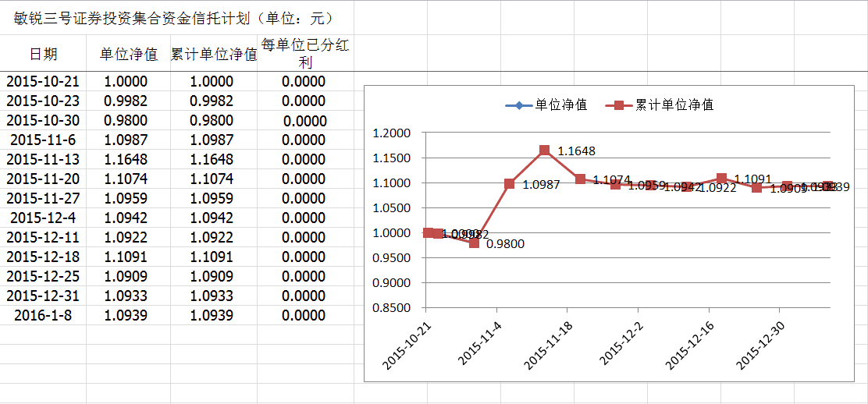Click the lowest chart marker next to 0.9800 label

474,243
